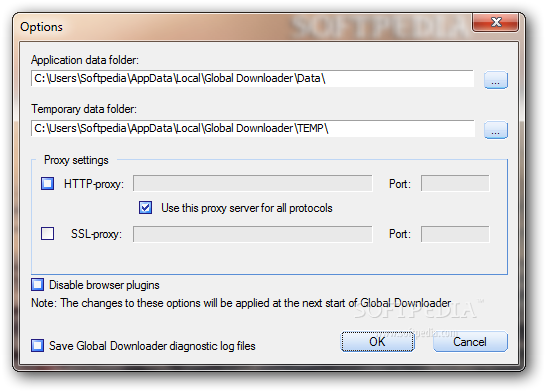Viewport: 546px width, 392px height.
Task: Enable the HTTP-proxy checkbox
Action: click(47, 183)
